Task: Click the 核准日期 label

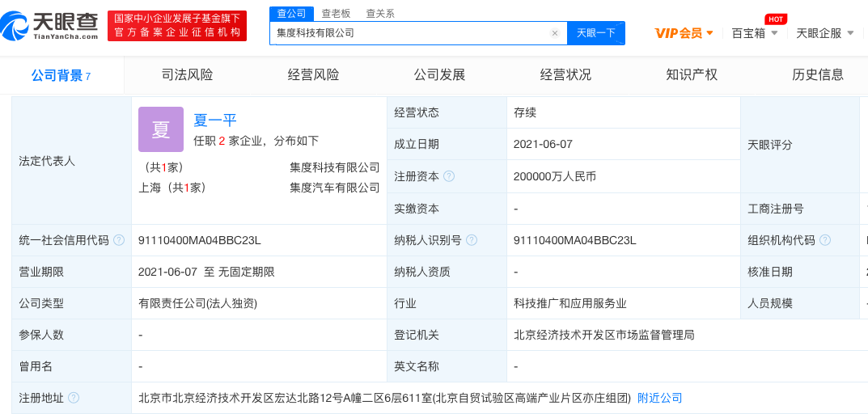Action: 770,272
